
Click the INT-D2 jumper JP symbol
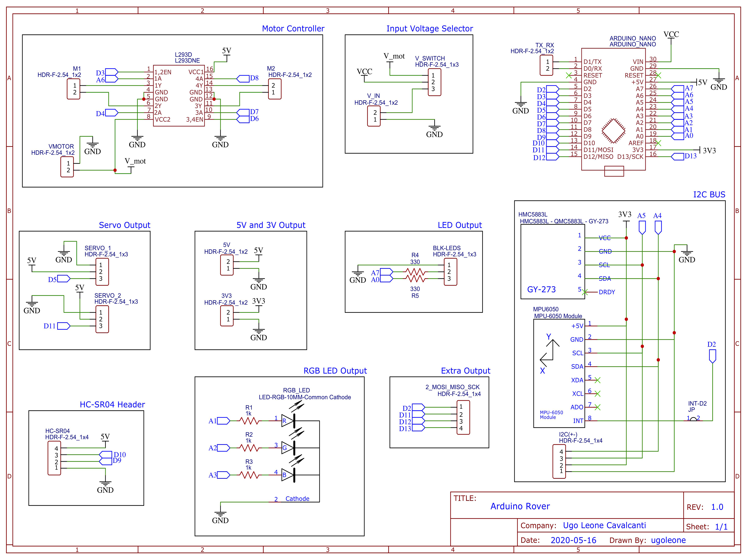click(x=693, y=419)
